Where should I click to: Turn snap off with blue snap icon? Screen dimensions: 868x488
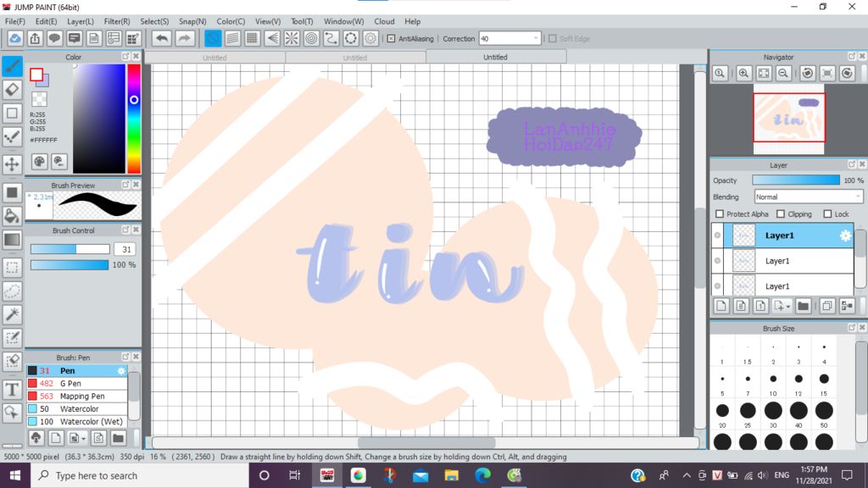coord(213,38)
